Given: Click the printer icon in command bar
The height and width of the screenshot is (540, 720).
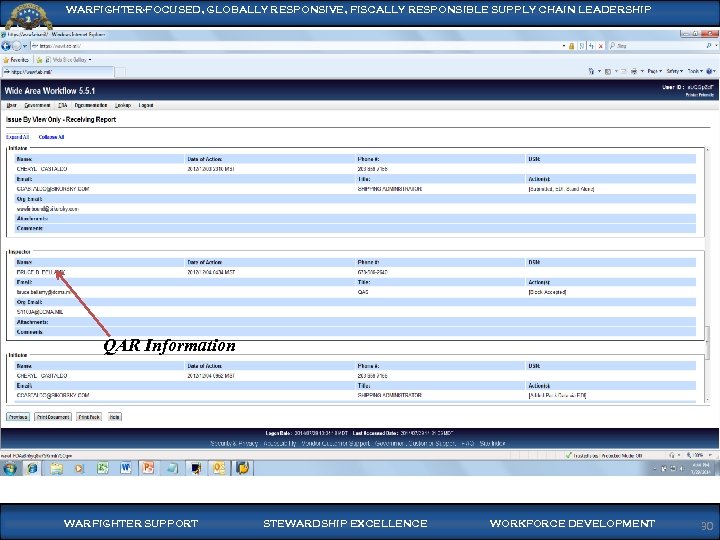Looking at the screenshot, I should point(634,71).
